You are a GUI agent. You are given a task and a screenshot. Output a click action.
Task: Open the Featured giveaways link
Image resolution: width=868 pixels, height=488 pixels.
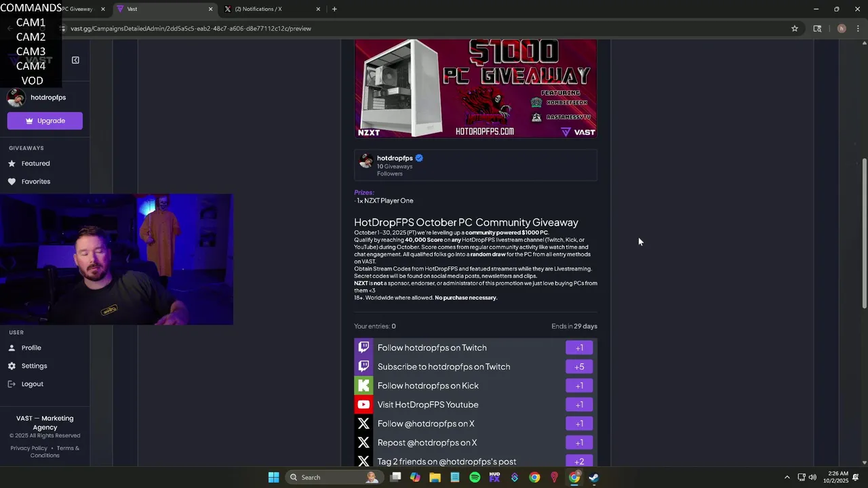click(35, 163)
